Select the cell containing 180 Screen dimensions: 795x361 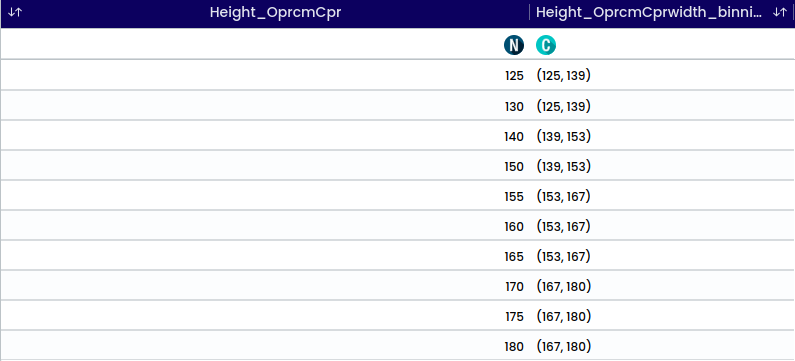(265, 346)
